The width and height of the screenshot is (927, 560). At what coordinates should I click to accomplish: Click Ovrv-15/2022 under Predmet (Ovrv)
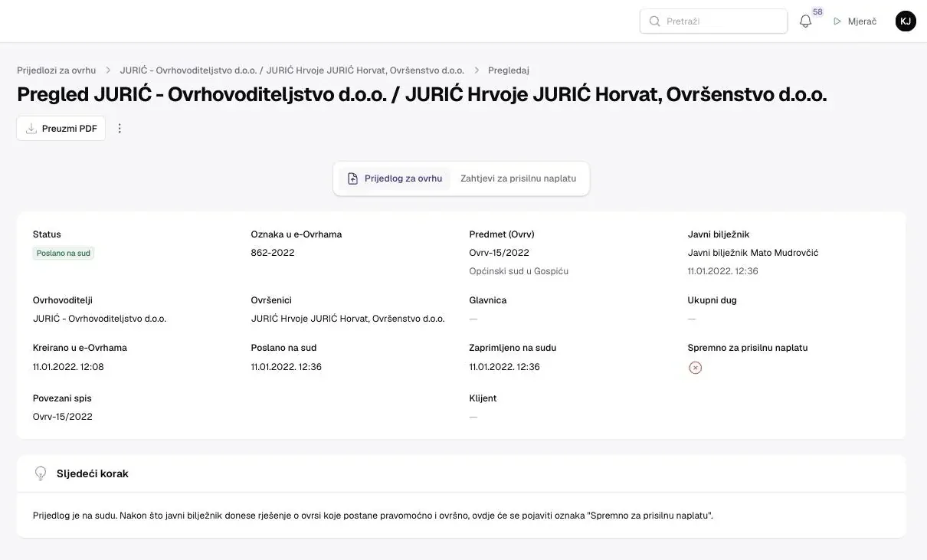499,253
